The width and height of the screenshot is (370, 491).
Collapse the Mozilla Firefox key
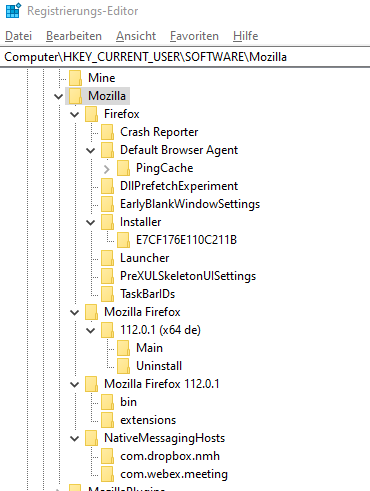tap(74, 313)
